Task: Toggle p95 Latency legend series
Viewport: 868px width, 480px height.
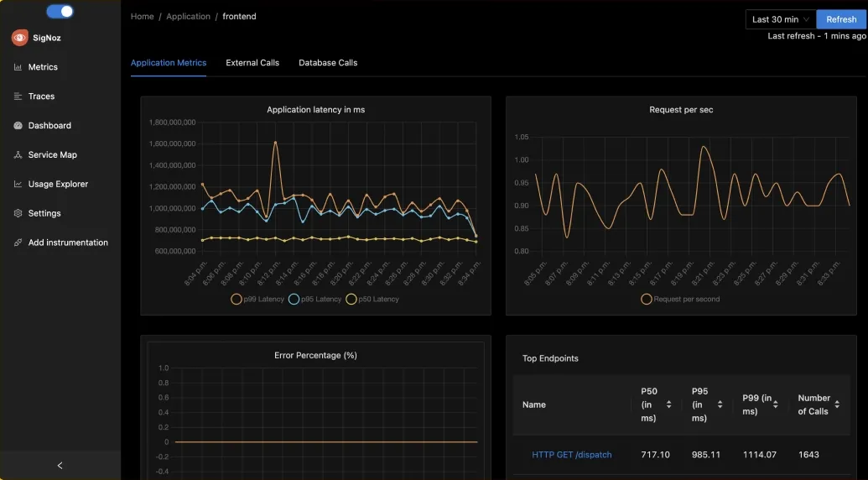Action: 315,300
